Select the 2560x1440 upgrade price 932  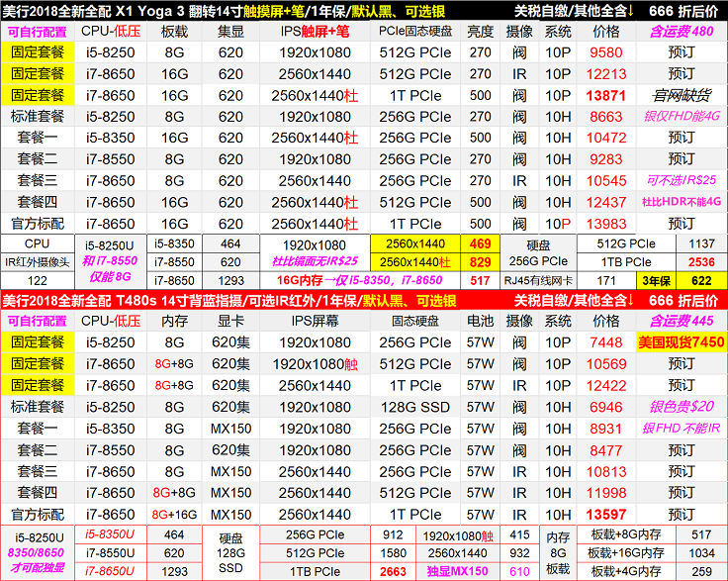(x=519, y=553)
